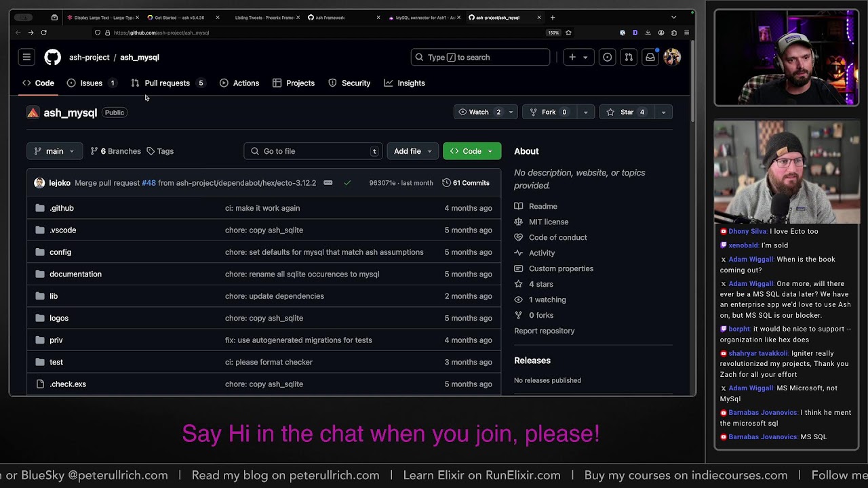Open the Security tab
868x488 pixels.
point(349,83)
